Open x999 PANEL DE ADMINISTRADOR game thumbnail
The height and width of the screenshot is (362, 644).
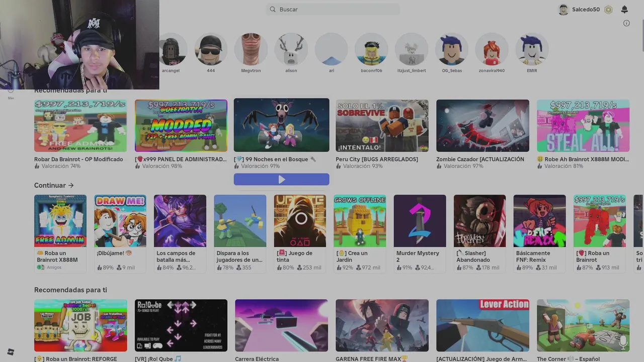pyautogui.click(x=181, y=126)
